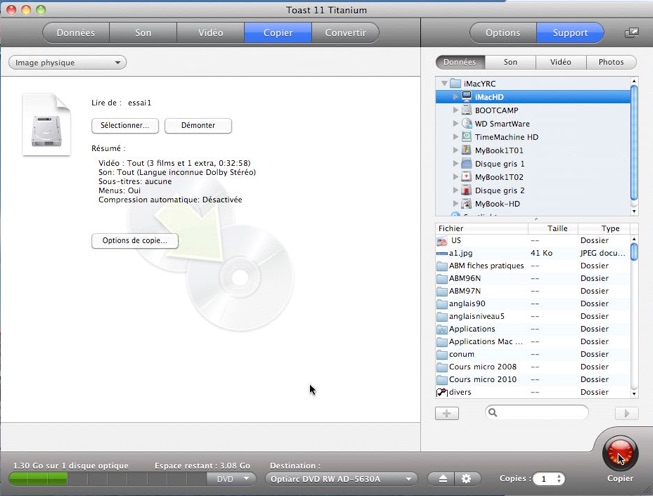
Task: Click the red Copier burn button
Action: coord(620,454)
